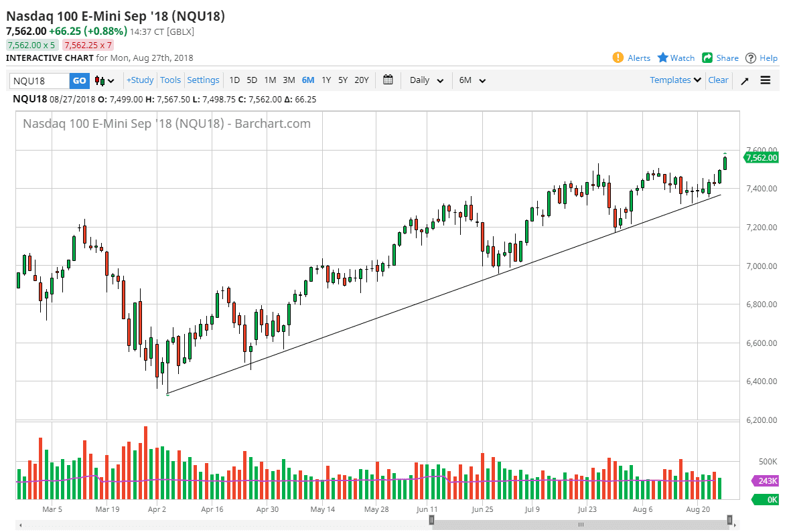Click the +Study link

point(139,80)
